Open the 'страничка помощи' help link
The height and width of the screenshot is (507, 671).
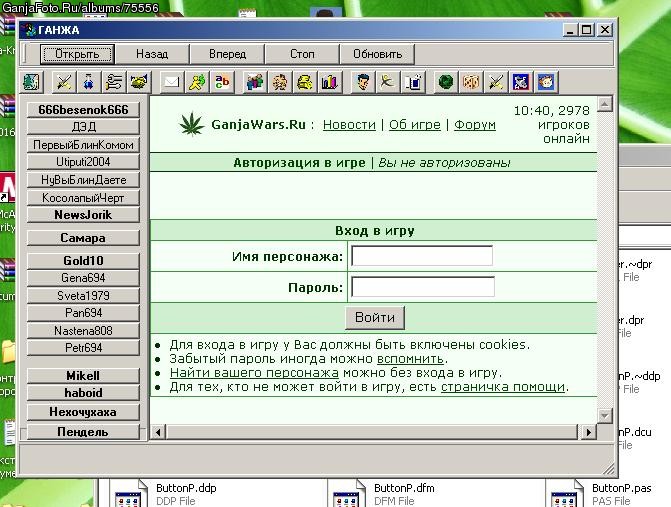coord(503,387)
